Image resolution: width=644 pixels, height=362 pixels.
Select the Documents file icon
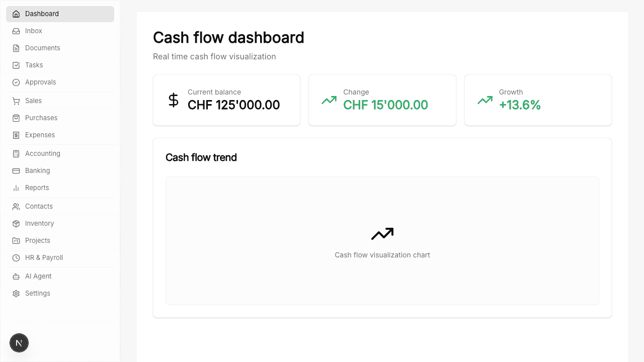coord(17,48)
